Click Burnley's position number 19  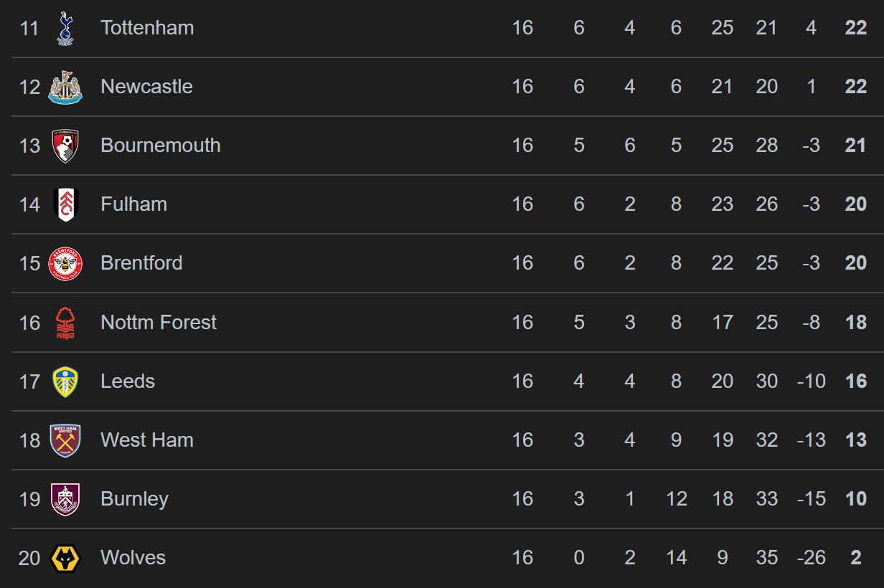tap(29, 499)
